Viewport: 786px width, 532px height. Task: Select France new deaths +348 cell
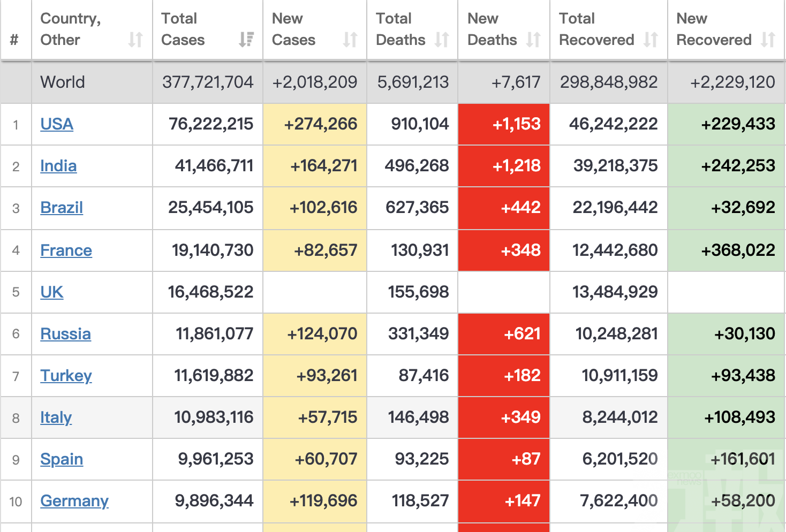[504, 250]
